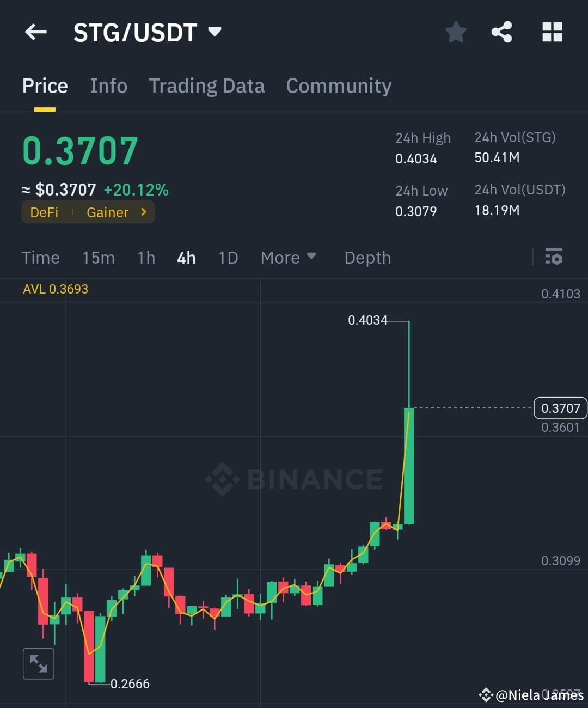Activate the 1h chart interval
The height and width of the screenshot is (708, 588).
point(145,258)
